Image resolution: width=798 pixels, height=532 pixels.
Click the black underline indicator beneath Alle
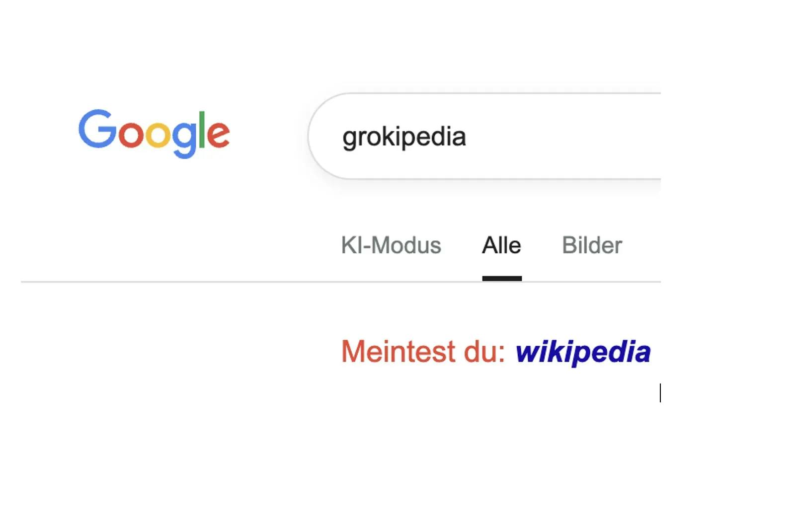502,279
